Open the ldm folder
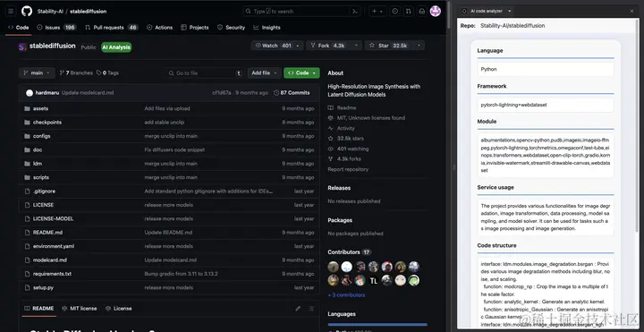 [38, 164]
